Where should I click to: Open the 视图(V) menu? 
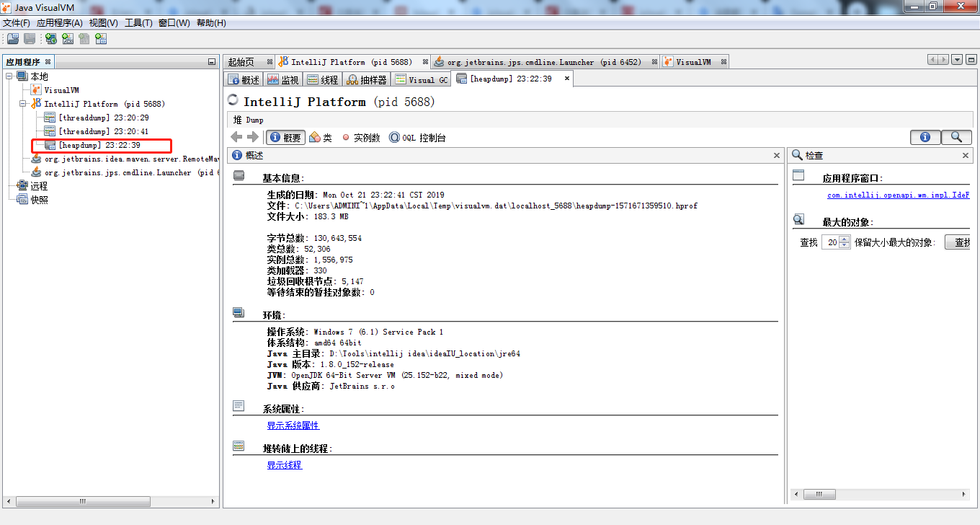[104, 23]
